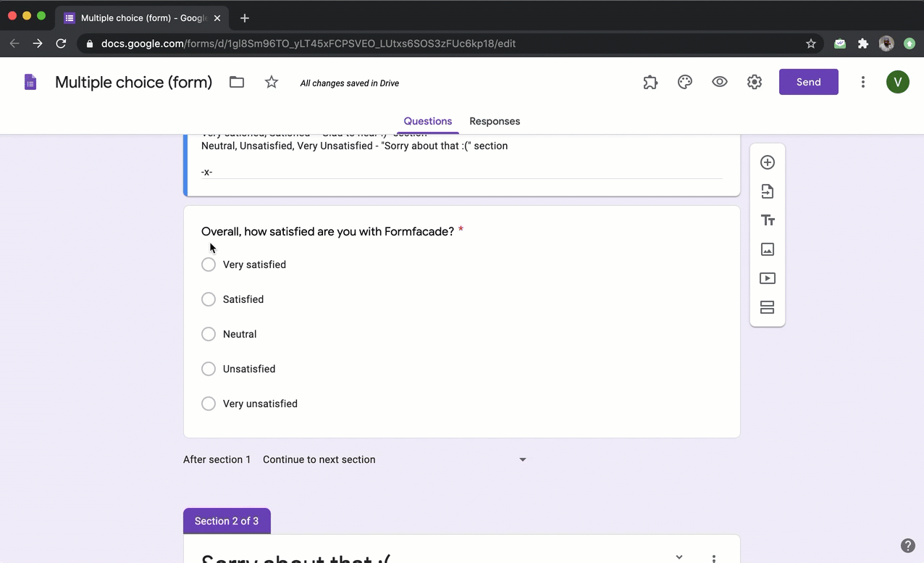
Task: Preview the form with eye icon
Action: (x=720, y=83)
